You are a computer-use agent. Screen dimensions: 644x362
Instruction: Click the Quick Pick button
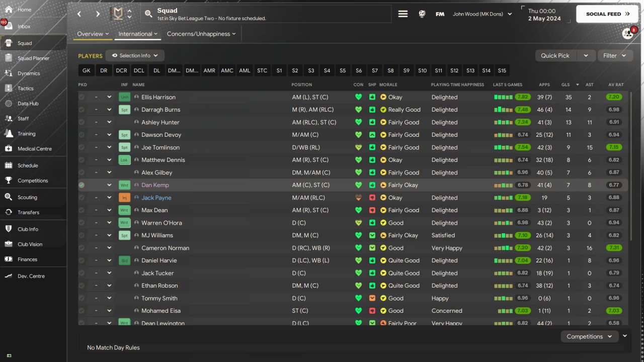[x=555, y=56]
